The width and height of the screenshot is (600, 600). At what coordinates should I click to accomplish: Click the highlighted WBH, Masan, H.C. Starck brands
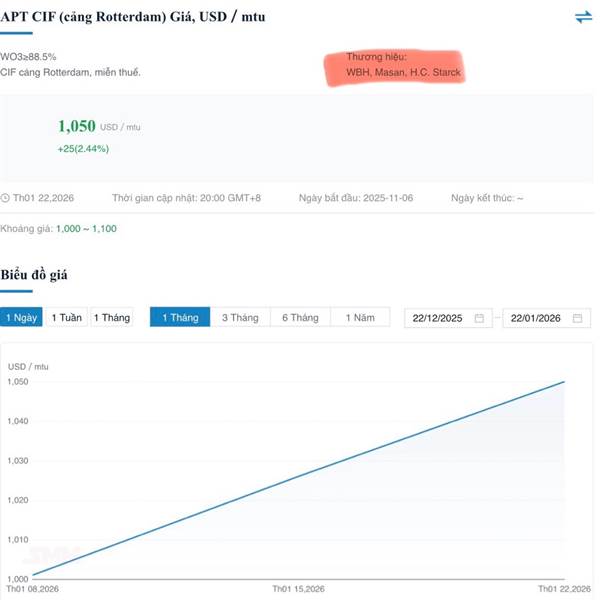coord(404,73)
